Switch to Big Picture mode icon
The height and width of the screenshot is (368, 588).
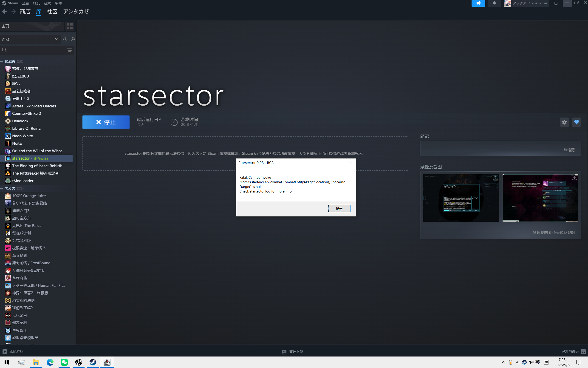(x=556, y=3)
